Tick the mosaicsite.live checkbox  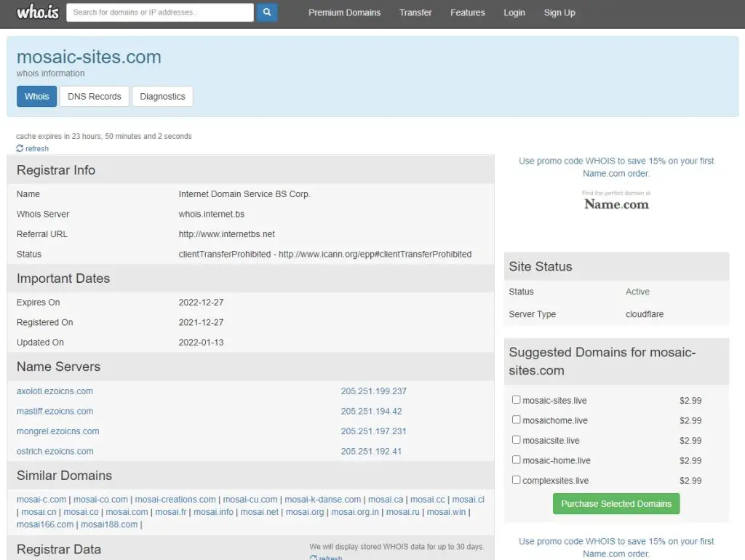(x=516, y=439)
